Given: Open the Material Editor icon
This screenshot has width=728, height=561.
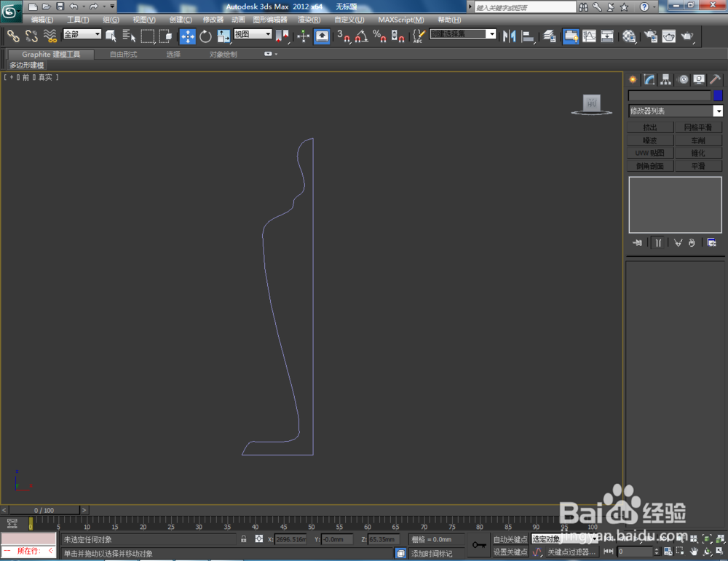Looking at the screenshot, I should pyautogui.click(x=629, y=36).
